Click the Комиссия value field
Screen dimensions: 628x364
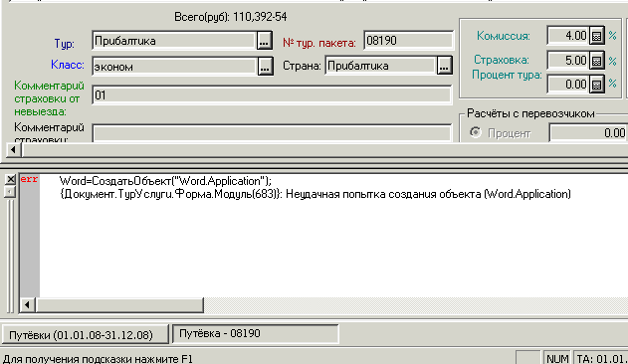(568, 36)
